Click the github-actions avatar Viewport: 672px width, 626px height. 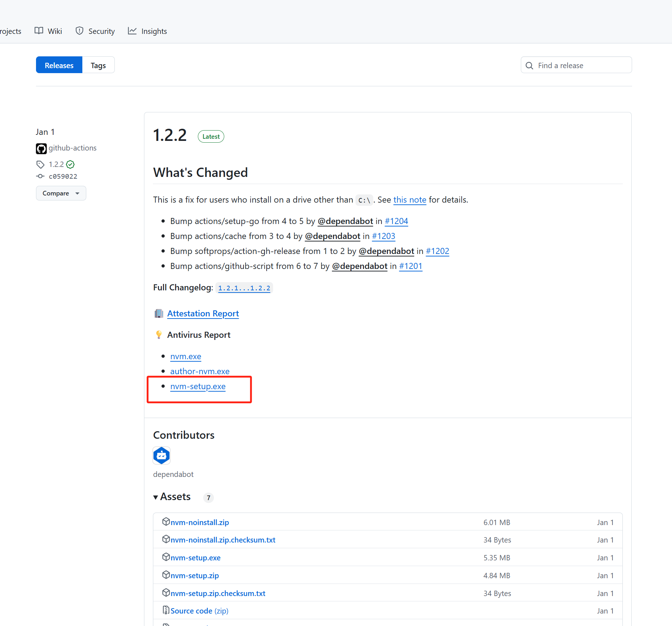[x=41, y=149]
